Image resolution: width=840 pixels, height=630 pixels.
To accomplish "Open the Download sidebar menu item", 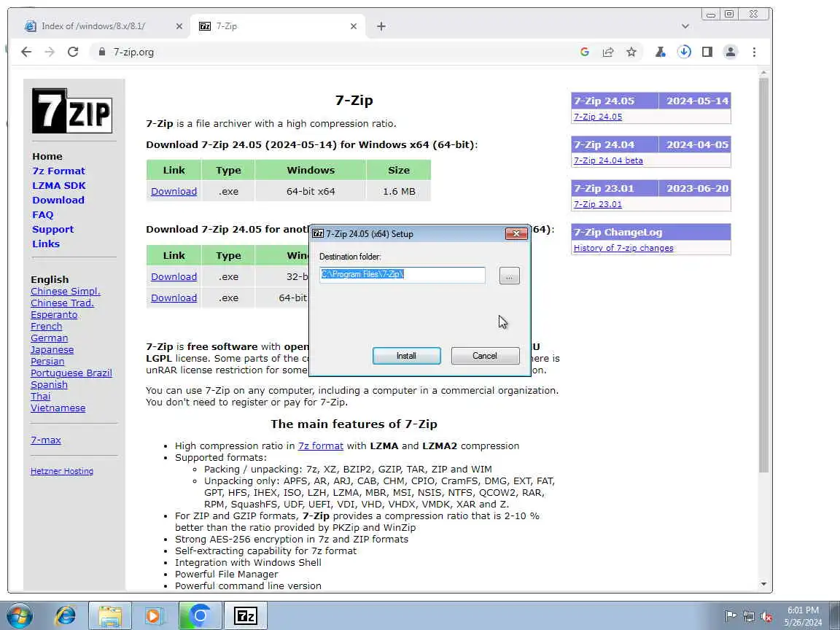I will (x=58, y=200).
